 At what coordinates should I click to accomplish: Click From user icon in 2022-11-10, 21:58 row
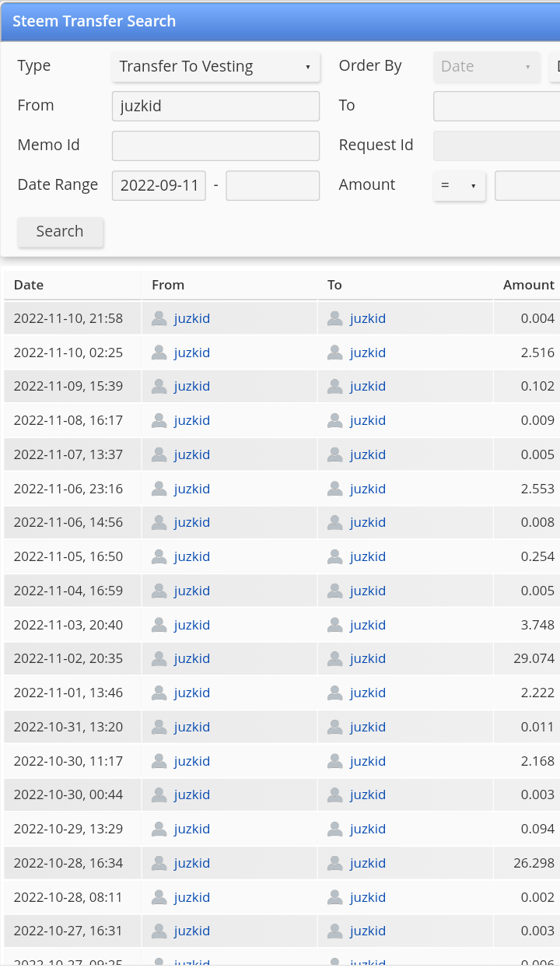pyautogui.click(x=159, y=318)
